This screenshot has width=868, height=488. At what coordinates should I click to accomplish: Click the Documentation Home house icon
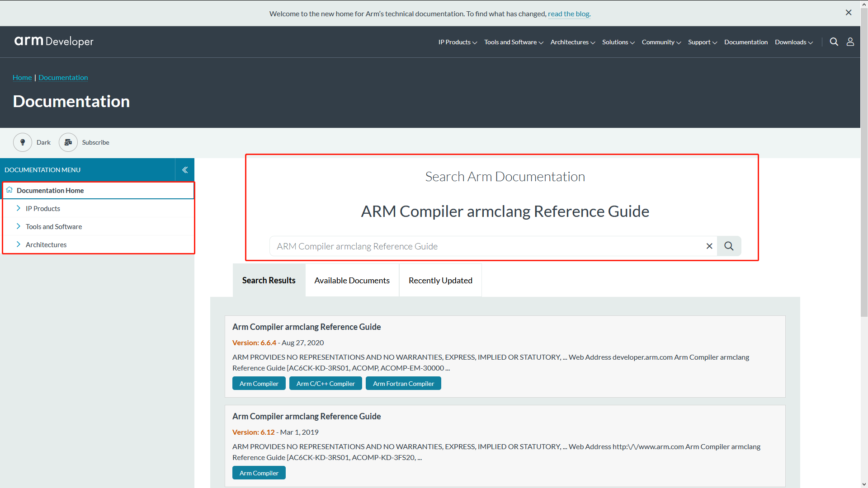coord(9,190)
